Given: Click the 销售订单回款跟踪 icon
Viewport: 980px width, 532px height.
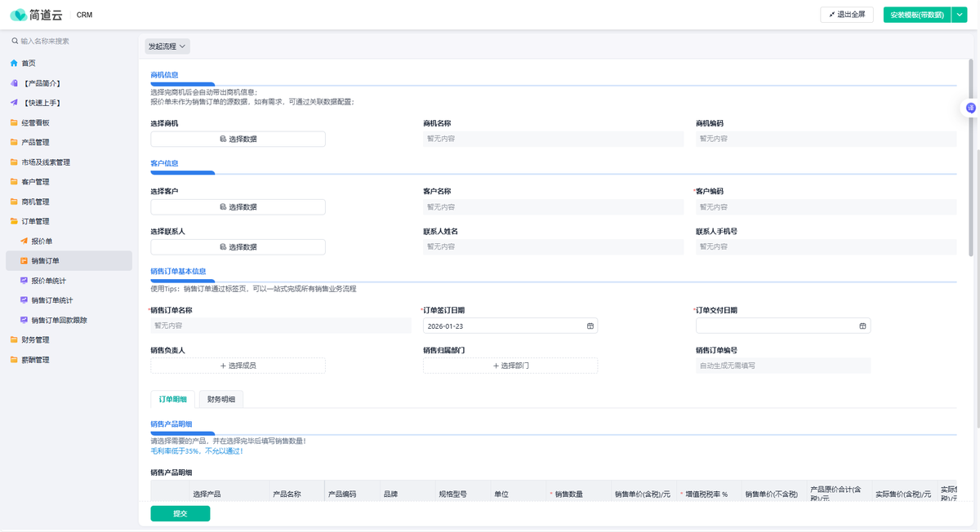Looking at the screenshot, I should pyautogui.click(x=24, y=321).
